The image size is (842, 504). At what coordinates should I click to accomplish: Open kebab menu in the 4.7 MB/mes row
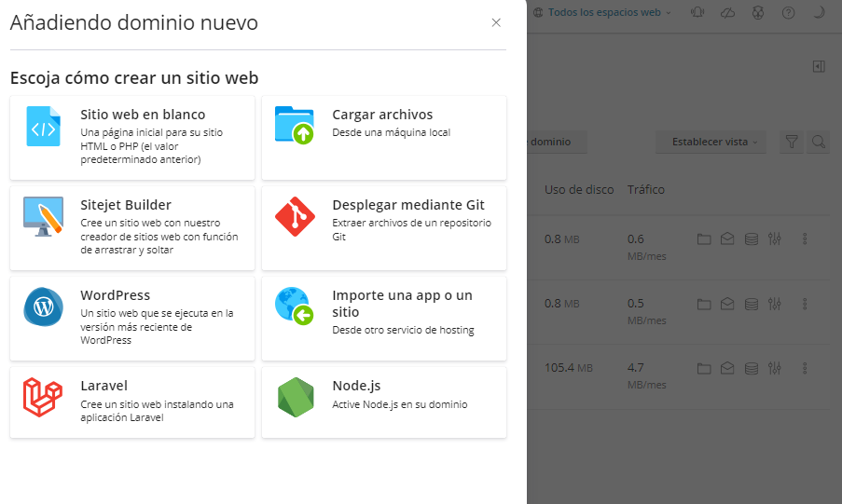[x=805, y=368]
